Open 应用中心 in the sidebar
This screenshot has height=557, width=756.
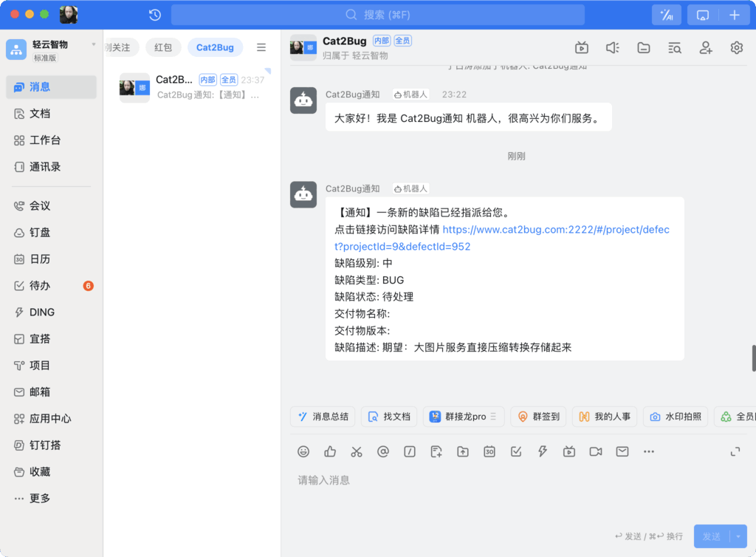pos(51,418)
